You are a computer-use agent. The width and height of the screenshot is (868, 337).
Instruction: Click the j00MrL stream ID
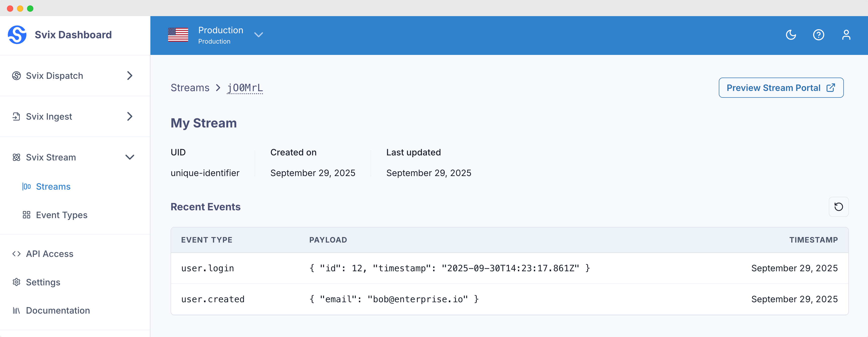[245, 88]
